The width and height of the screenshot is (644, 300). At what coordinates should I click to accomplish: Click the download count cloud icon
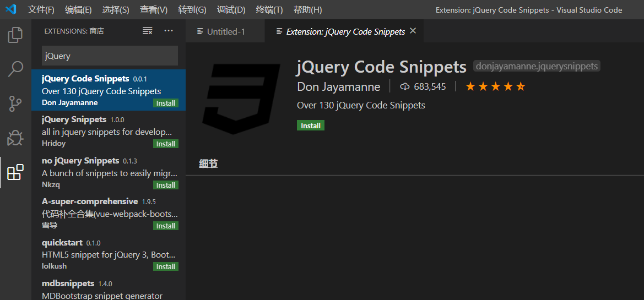(404, 86)
